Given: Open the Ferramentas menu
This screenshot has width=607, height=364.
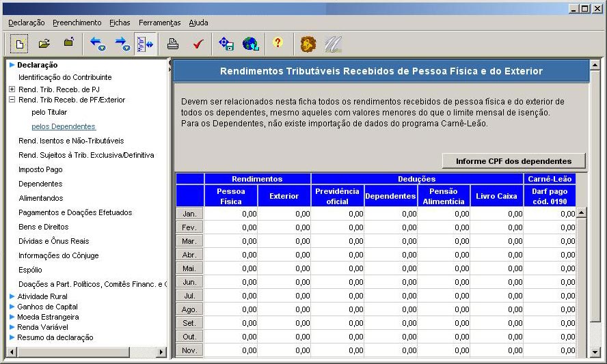Looking at the screenshot, I should (x=159, y=23).
